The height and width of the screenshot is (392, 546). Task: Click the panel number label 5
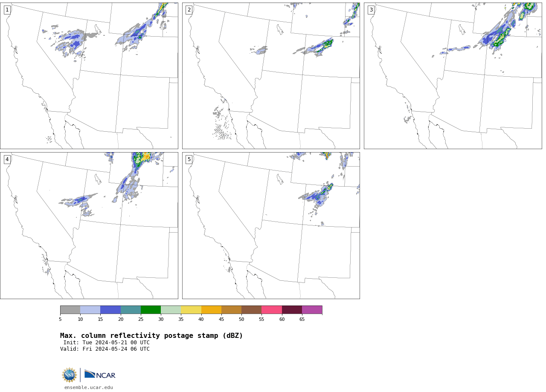(x=189, y=159)
